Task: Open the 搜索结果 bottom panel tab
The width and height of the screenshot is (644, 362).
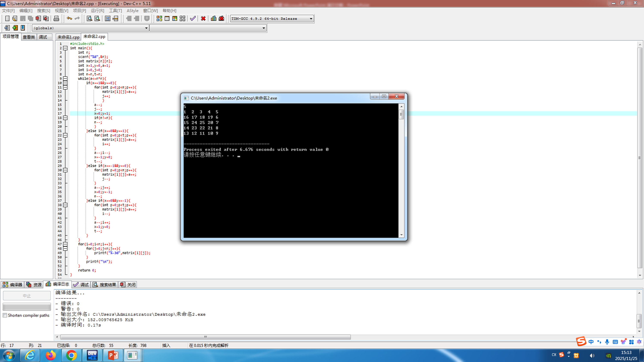Action: [105, 285]
